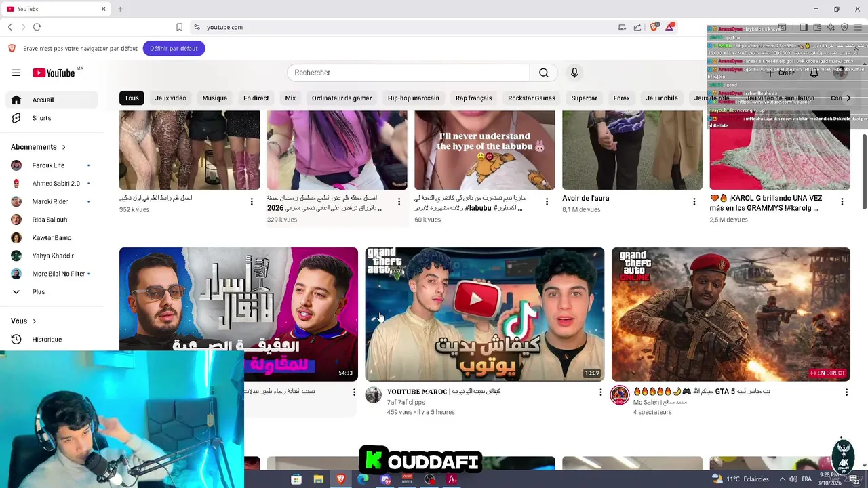This screenshot has width=868, height=488.
Task: Select the Rap français chip
Action: pyautogui.click(x=474, y=98)
